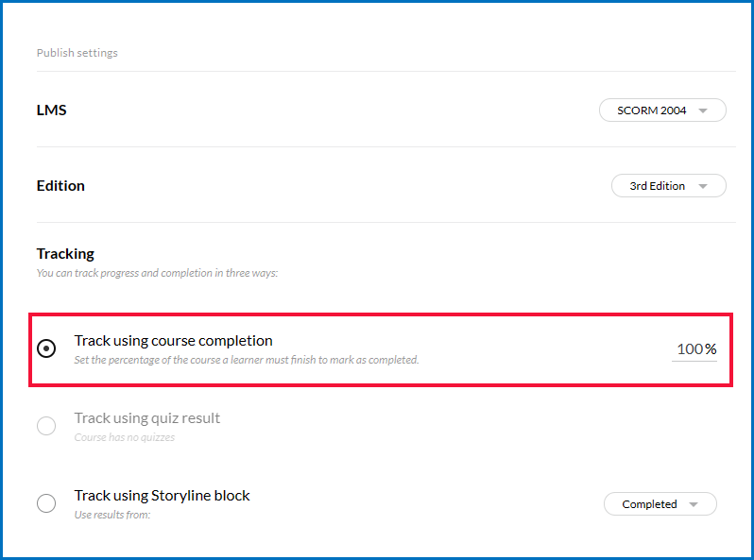
Task: Click the "LMS" row label
Action: (51, 110)
